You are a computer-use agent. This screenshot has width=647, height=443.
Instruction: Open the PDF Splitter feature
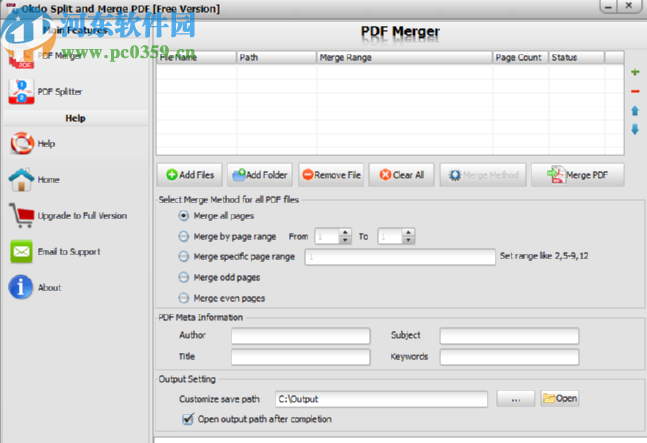click(45, 92)
